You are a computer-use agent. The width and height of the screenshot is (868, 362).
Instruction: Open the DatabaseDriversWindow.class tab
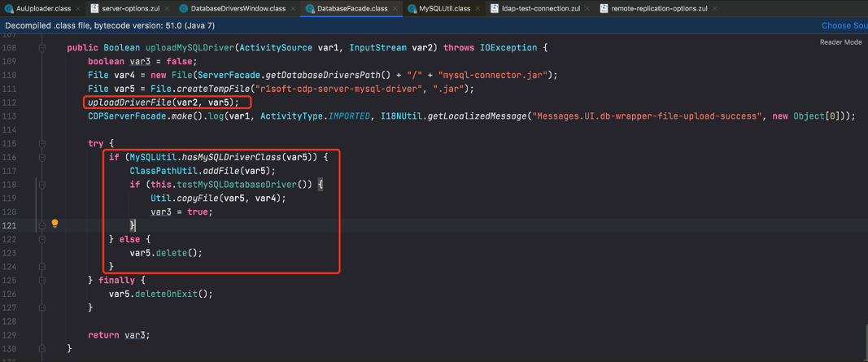pos(235,9)
